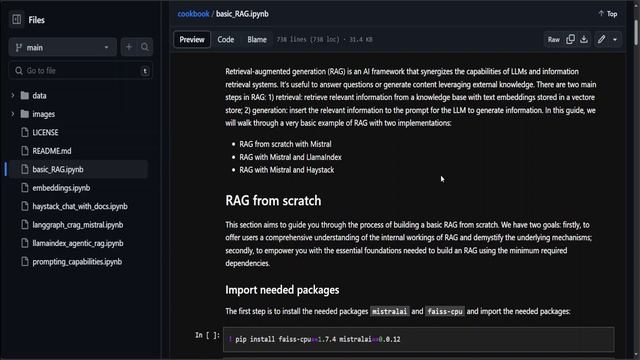Copy raw file contents icon
This screenshot has width=640, height=360.
click(x=570, y=39)
